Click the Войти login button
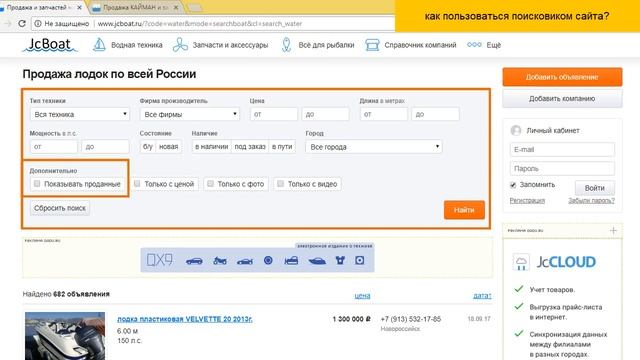 (595, 188)
